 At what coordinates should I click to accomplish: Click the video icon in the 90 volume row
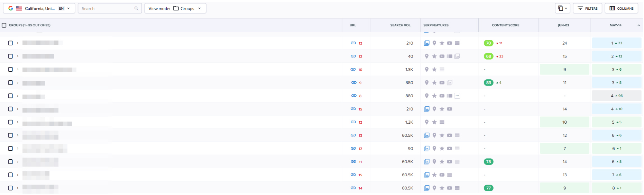coord(449,149)
